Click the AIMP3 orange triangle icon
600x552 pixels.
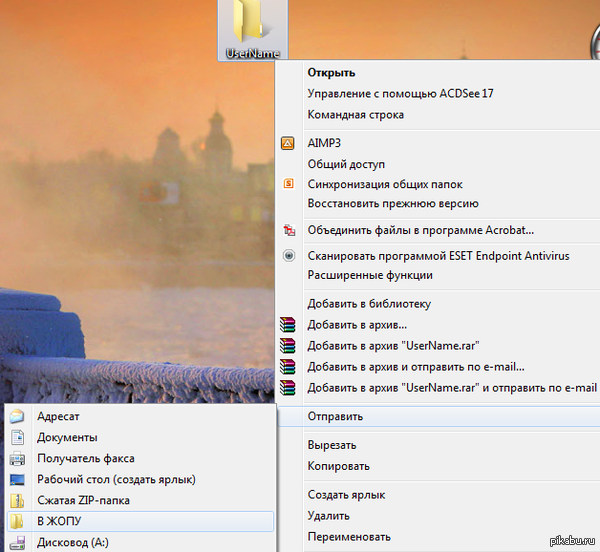click(x=288, y=143)
